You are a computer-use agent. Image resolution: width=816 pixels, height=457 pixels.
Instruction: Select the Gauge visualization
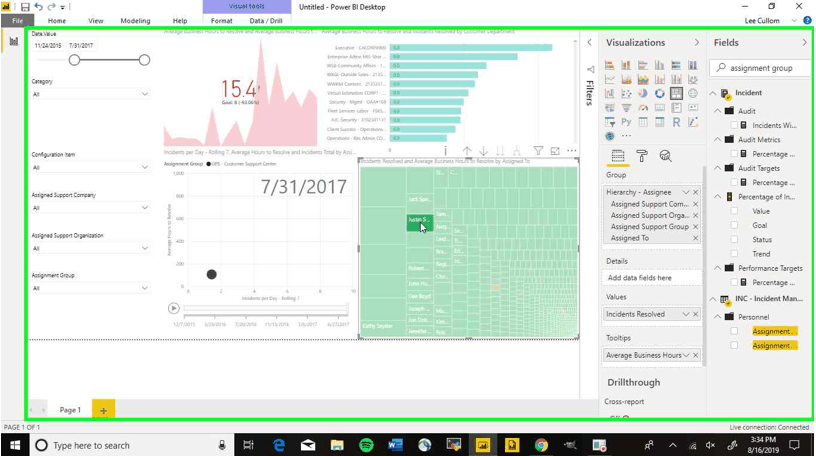click(x=643, y=108)
